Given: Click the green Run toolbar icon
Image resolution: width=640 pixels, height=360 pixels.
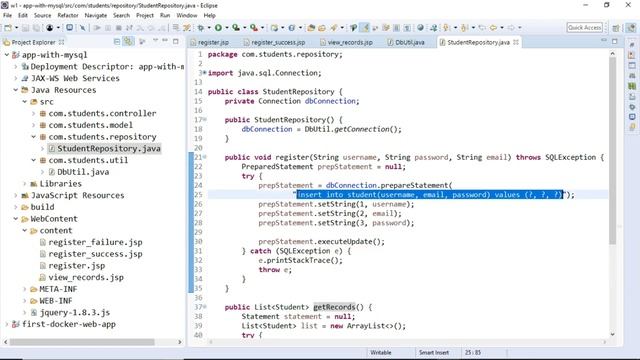Looking at the screenshot, I should (x=218, y=28).
